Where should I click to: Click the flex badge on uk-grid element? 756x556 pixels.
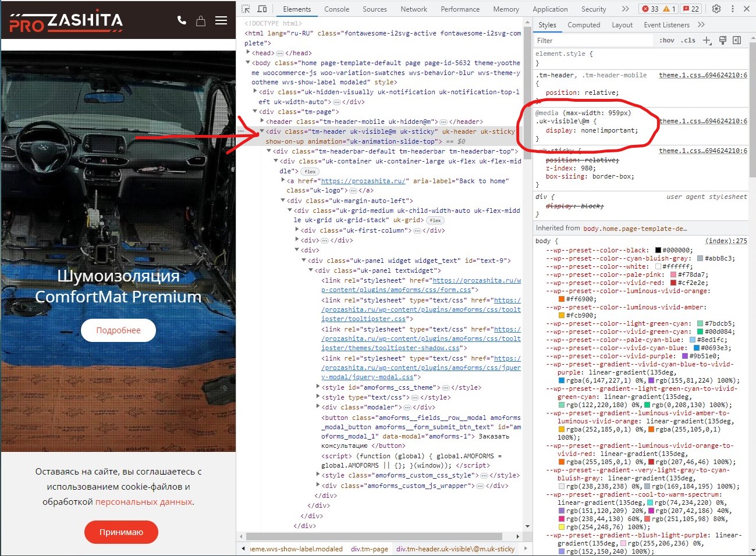coord(435,220)
